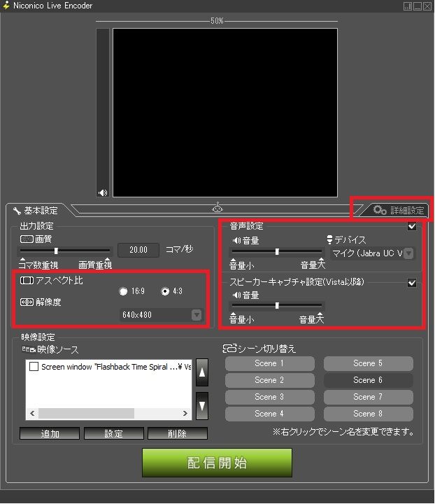The height and width of the screenshot is (504, 435).
Task: Click the microphone デバイス icon
Action: click(329, 239)
